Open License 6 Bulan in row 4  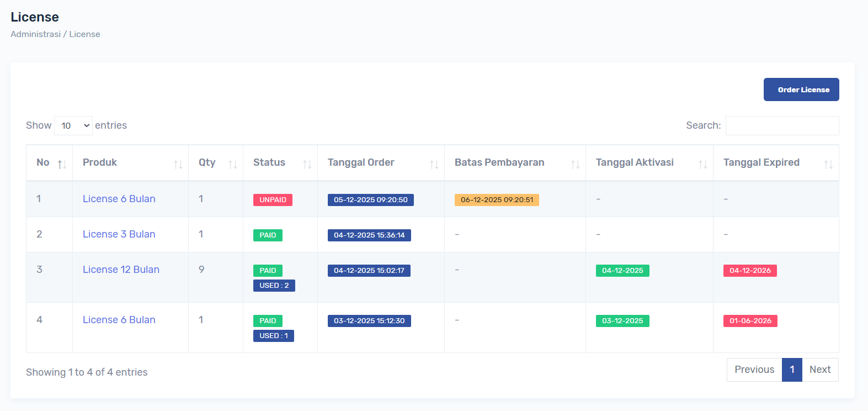coord(119,320)
